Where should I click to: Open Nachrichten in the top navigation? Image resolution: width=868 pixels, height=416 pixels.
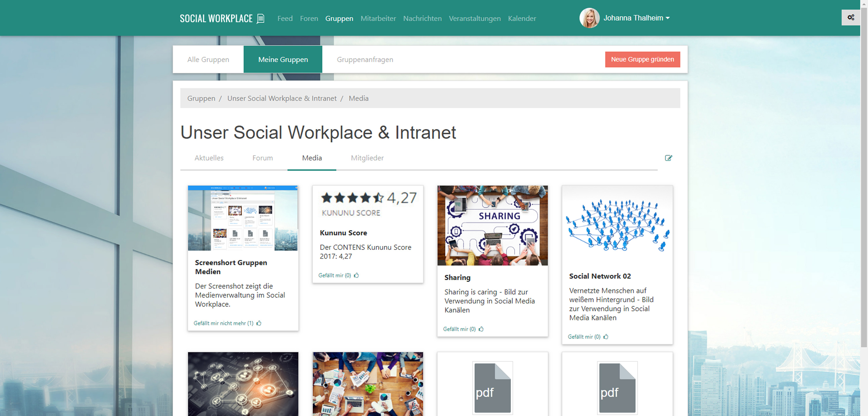(422, 18)
